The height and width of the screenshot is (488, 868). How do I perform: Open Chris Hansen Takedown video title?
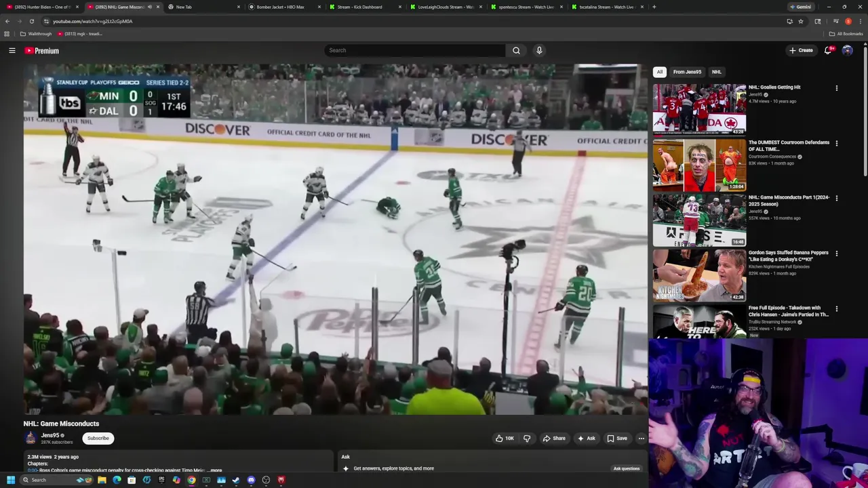789,311
